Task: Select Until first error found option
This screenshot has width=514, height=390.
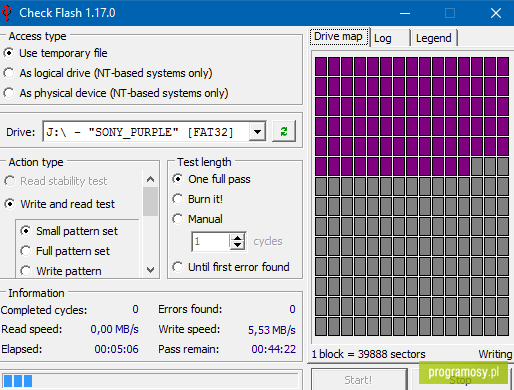Action: click(x=231, y=267)
